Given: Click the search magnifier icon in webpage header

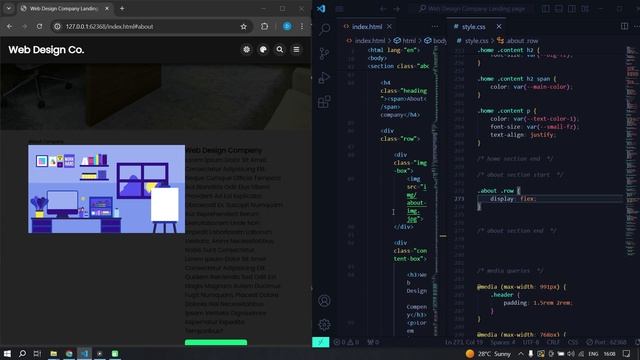Looking at the screenshot, I should 280,49.
